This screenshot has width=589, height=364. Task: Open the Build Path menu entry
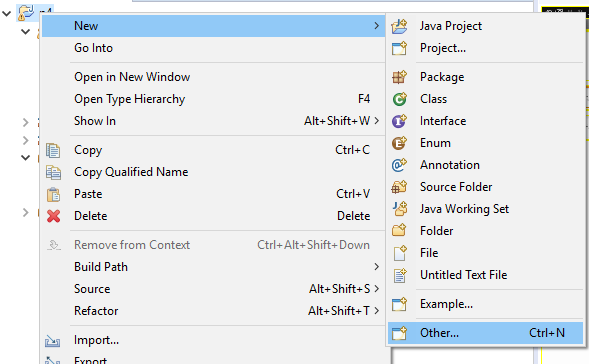coord(213,267)
